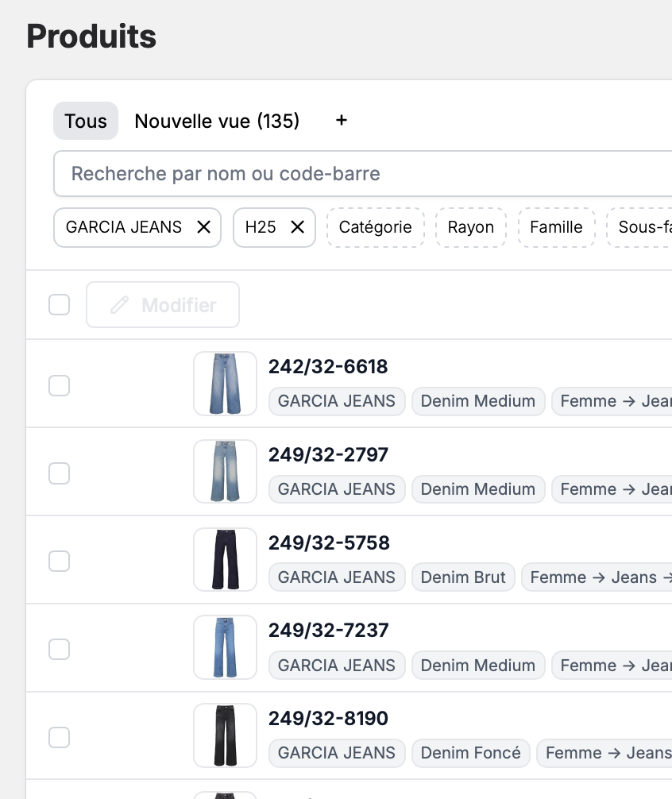Click Femme → Jeans tag on 249/32-5758
The width and height of the screenshot is (672, 799).
click(597, 577)
